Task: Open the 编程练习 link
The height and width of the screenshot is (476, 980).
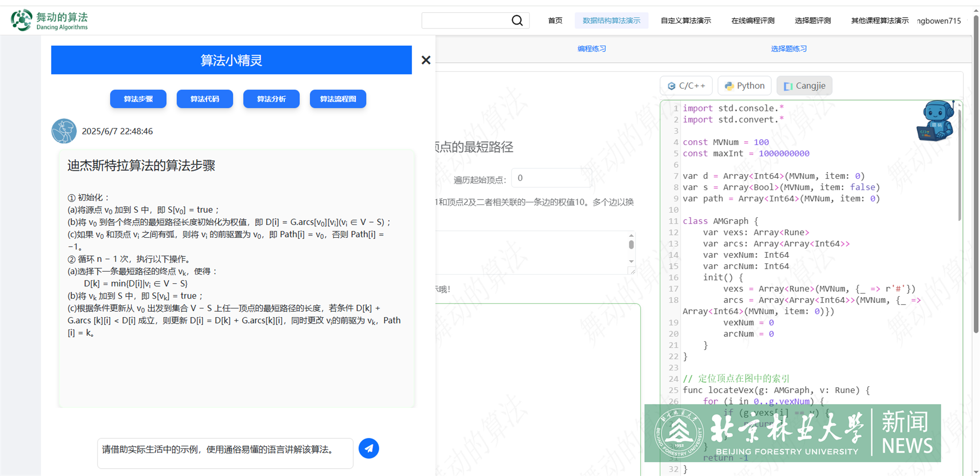Action: click(591, 49)
